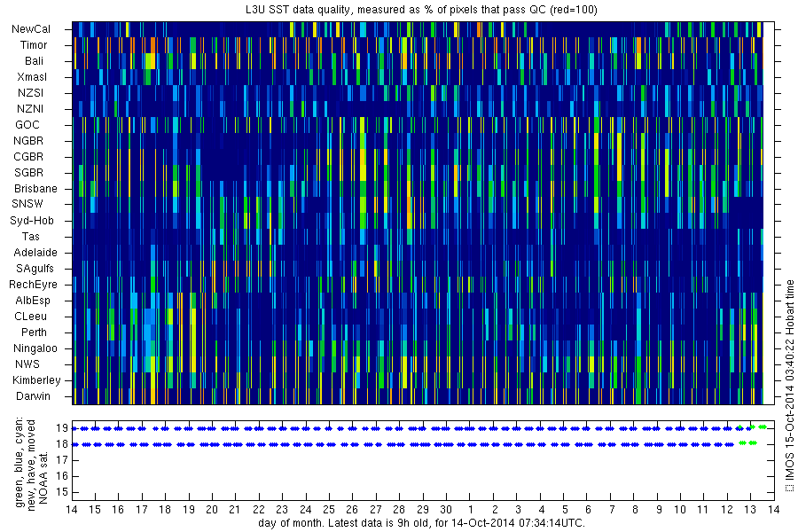Click NOAA satellite 17 tick on y-axis

coord(62,460)
